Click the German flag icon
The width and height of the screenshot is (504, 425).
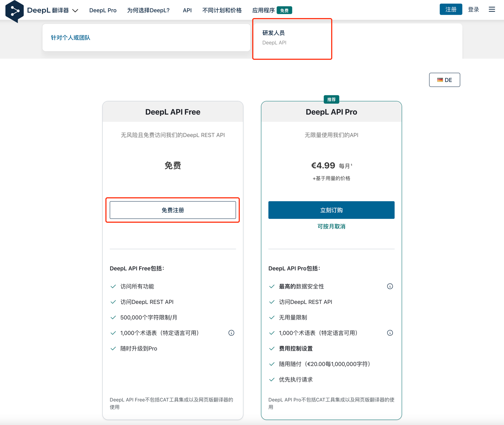tap(440, 80)
